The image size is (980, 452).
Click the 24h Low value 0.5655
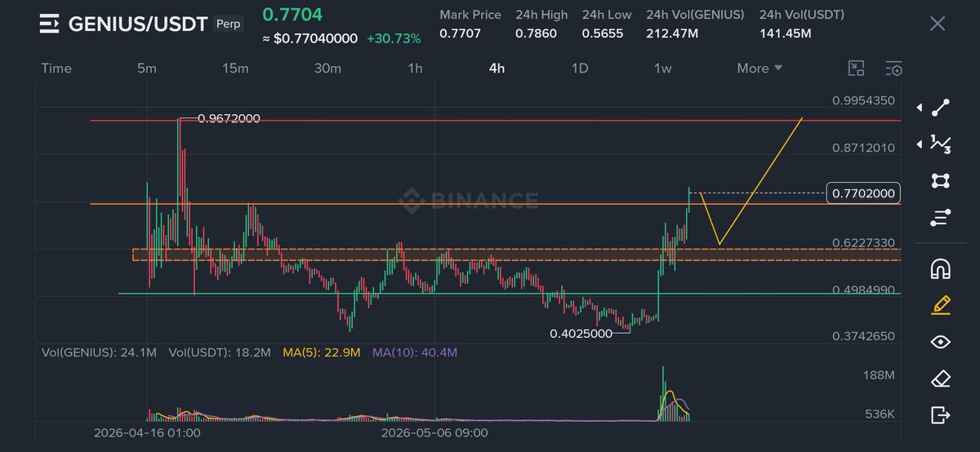tap(603, 33)
